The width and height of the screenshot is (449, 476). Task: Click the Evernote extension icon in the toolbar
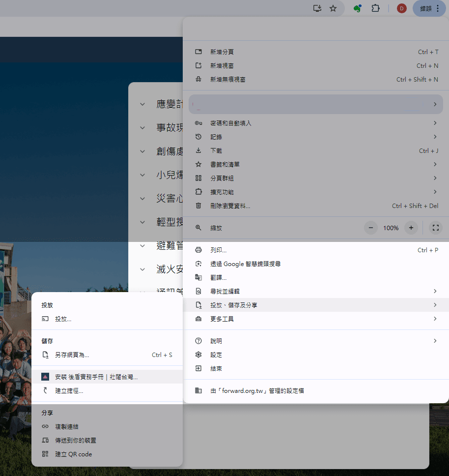point(357,8)
